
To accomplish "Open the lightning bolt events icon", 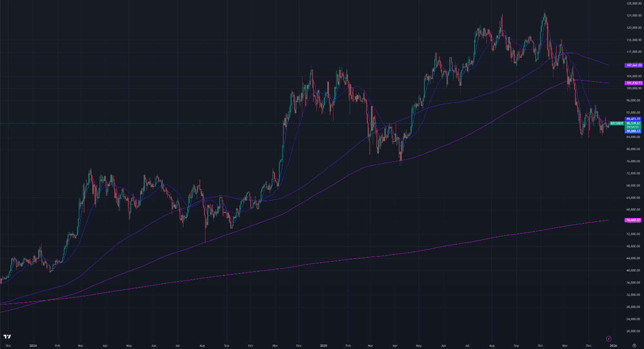I will (x=609, y=339).
